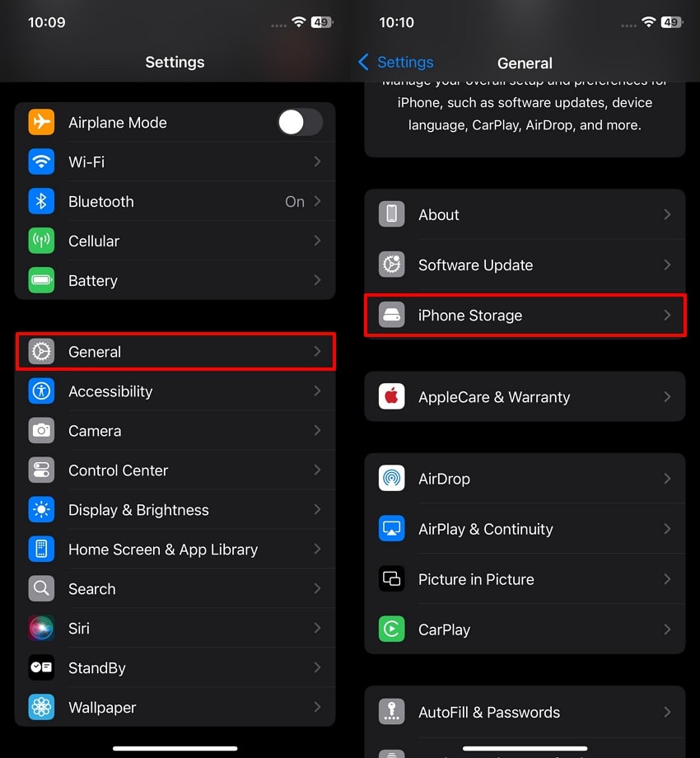Tap the green CarPlay icon

pos(391,629)
